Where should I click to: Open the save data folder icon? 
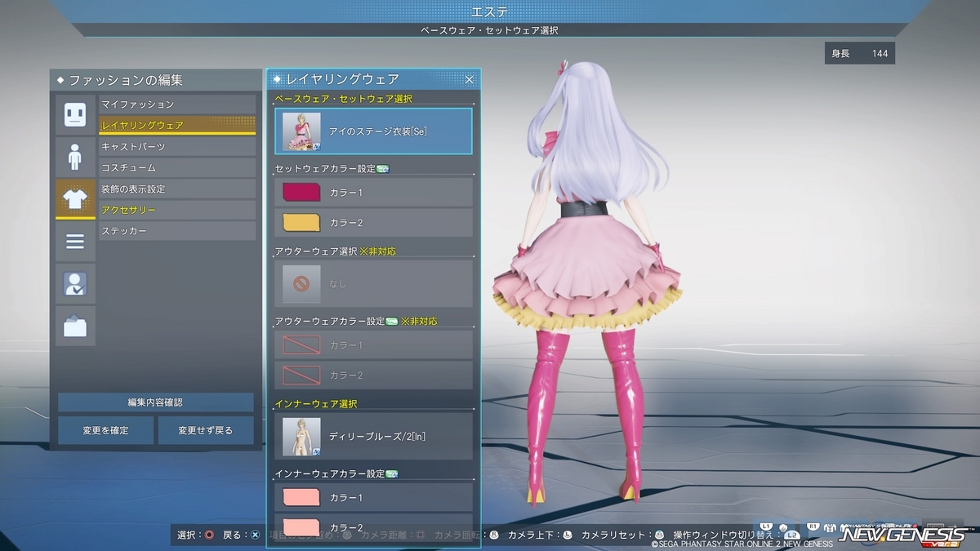pyautogui.click(x=75, y=327)
